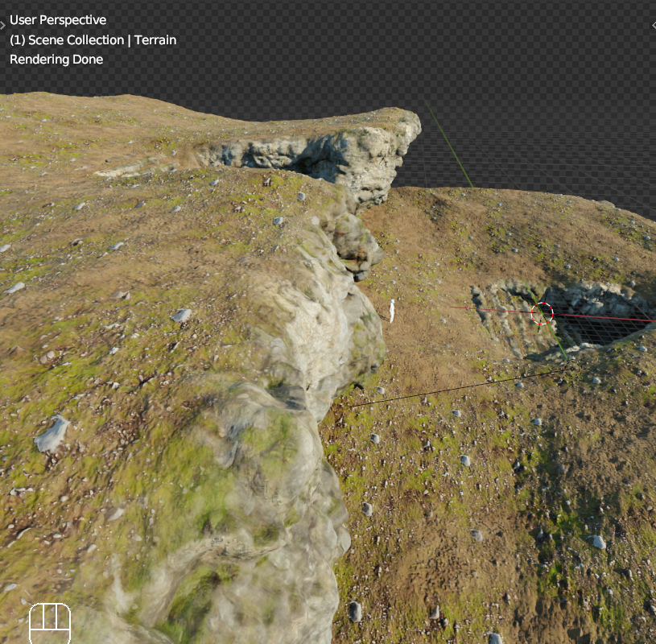Click the 'User Perspective' overlay text
The image size is (656, 644).
pyautogui.click(x=58, y=19)
